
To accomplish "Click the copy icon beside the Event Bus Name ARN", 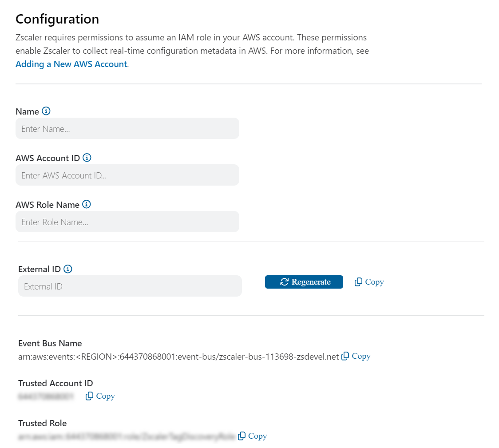I will tap(345, 356).
